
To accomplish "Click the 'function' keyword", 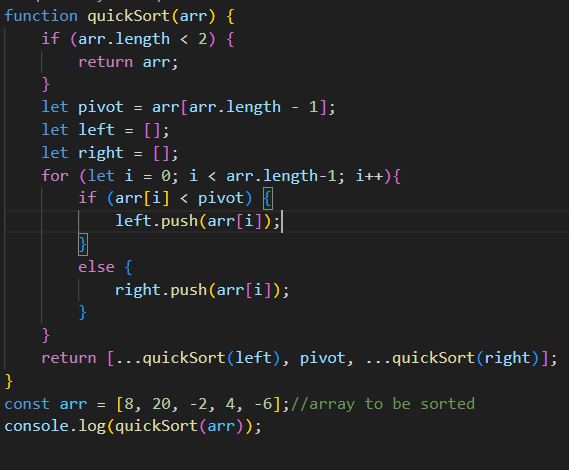I will point(41,16).
